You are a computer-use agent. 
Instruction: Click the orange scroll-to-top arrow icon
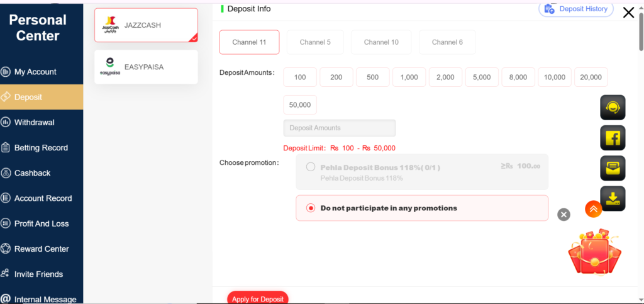(594, 209)
